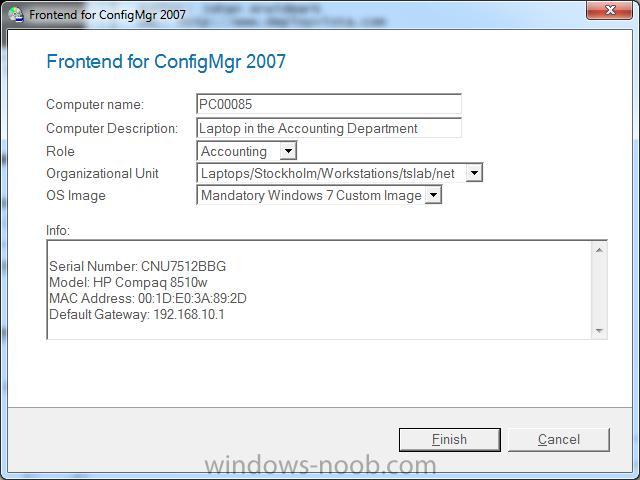Click the Cancel button
640x480 pixels.
tap(559, 440)
